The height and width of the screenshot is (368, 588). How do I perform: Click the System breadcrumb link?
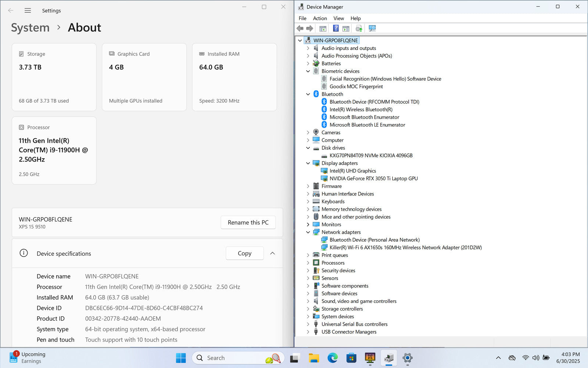[30, 28]
